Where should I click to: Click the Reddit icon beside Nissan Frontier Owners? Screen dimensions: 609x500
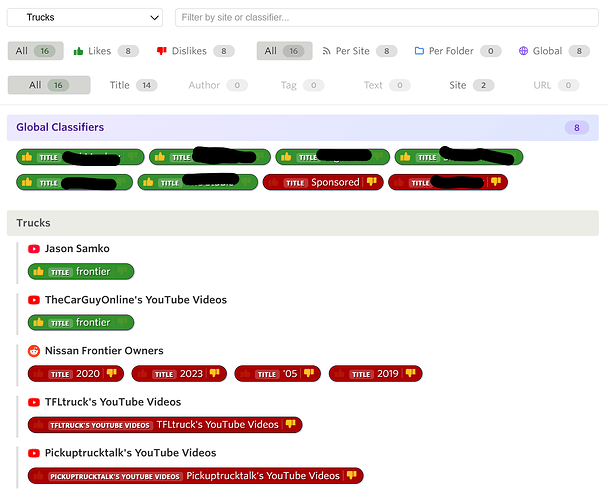[x=34, y=351]
